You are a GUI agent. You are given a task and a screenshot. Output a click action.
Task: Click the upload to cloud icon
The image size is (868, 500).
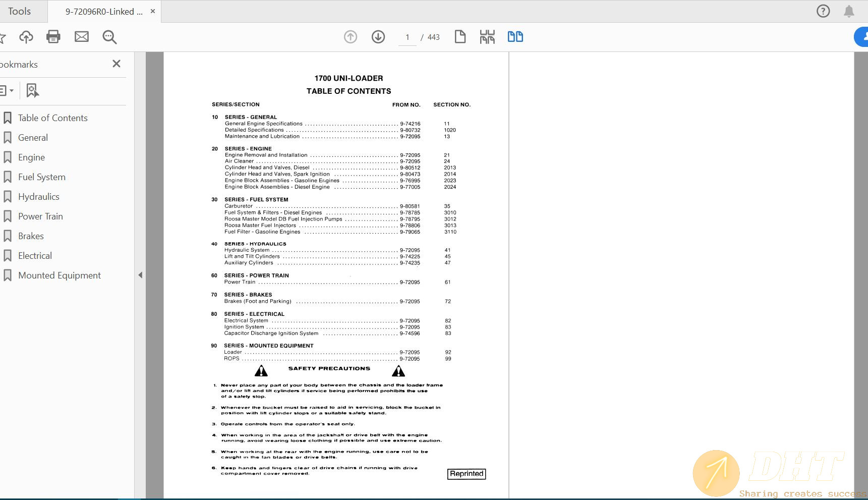pyautogui.click(x=26, y=37)
